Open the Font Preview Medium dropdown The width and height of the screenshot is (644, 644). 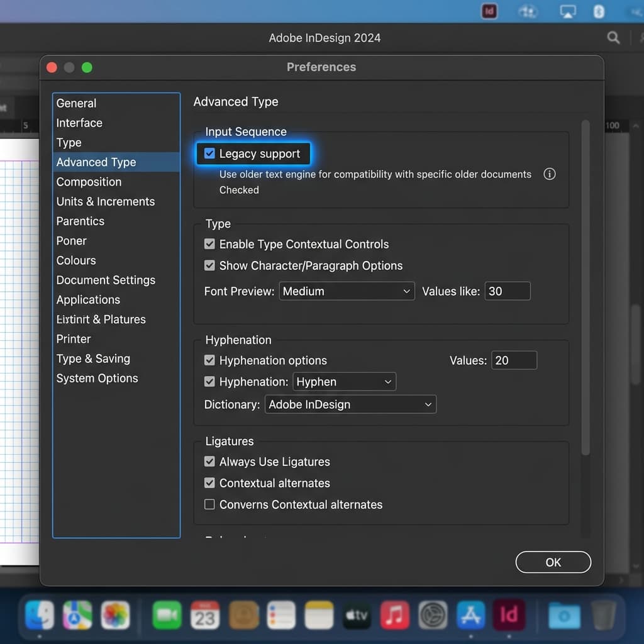tap(347, 291)
